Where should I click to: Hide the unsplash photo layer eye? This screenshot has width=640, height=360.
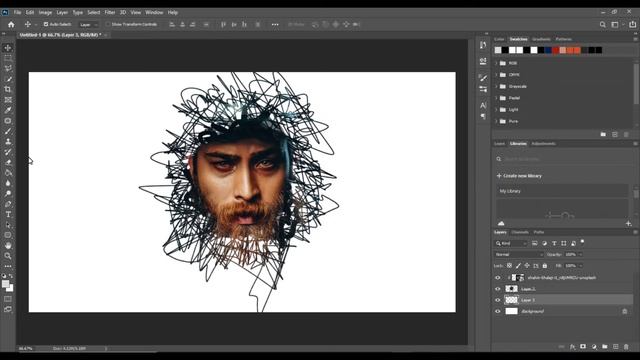click(x=498, y=278)
